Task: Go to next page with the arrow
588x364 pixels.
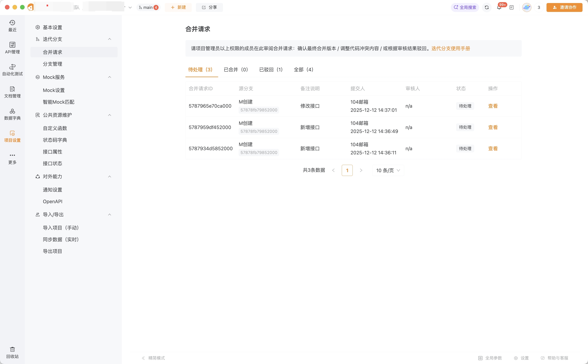Action: coord(361,170)
